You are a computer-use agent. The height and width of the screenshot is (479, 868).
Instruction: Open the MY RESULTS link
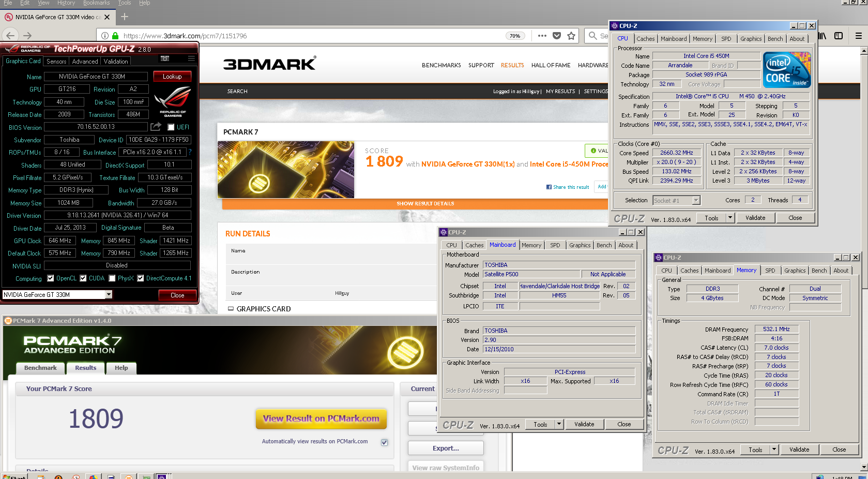pyautogui.click(x=560, y=92)
